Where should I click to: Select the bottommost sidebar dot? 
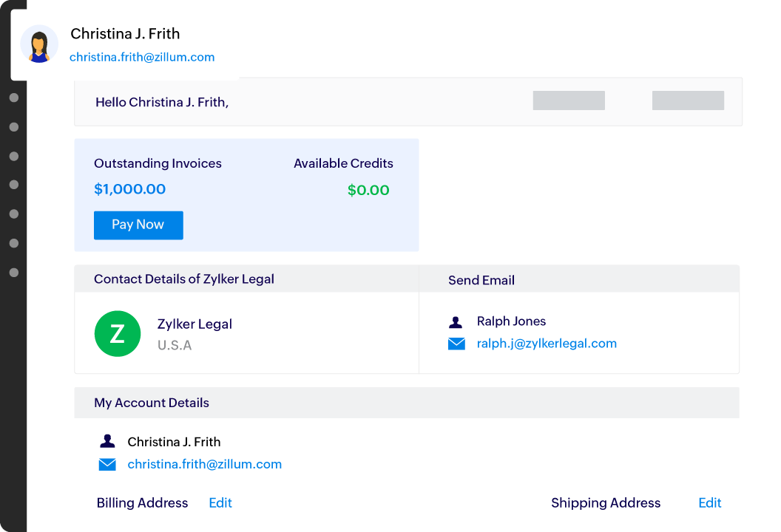pos(14,273)
